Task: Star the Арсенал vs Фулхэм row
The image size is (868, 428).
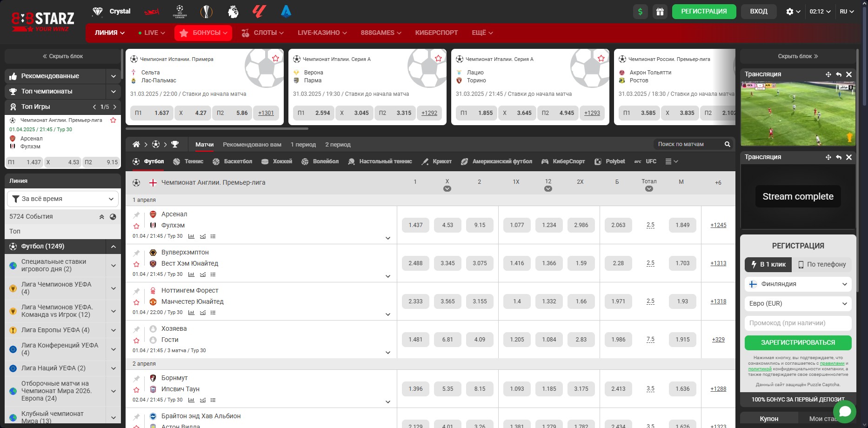Action: (x=136, y=226)
